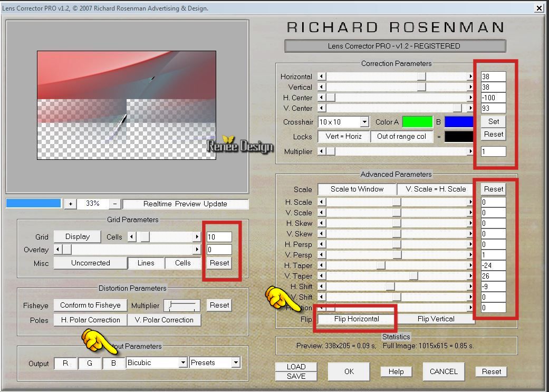The width and height of the screenshot is (549, 392).
Task: Click the Fisheye Multiplier slider
Action: (182, 305)
